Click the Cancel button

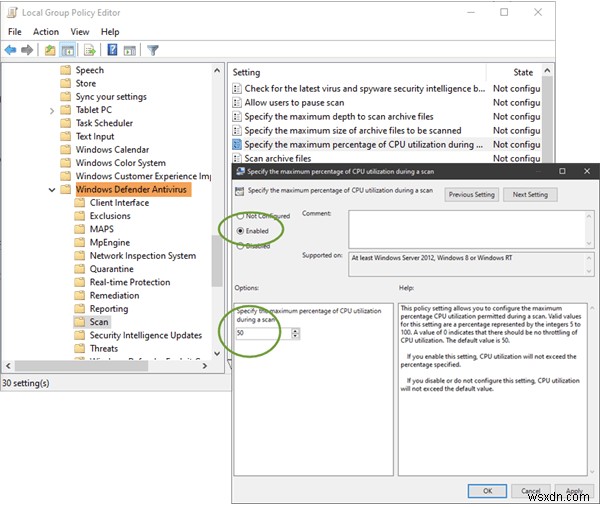point(531,491)
